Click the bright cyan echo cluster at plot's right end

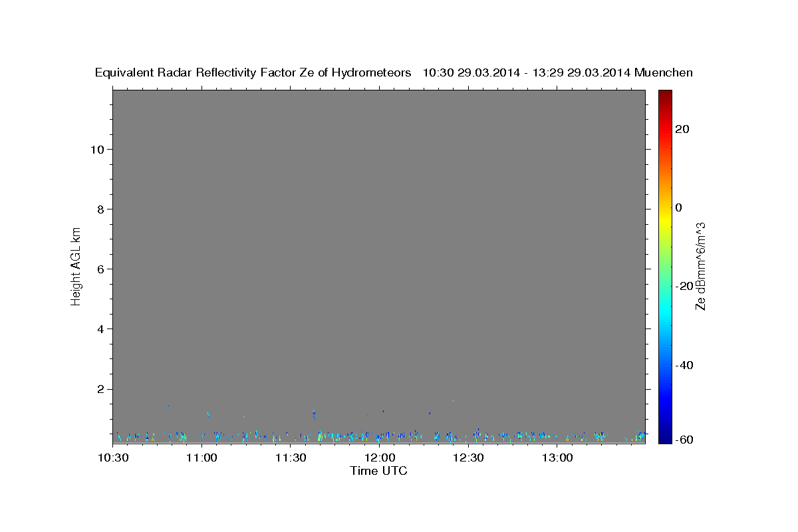pyautogui.click(x=641, y=435)
